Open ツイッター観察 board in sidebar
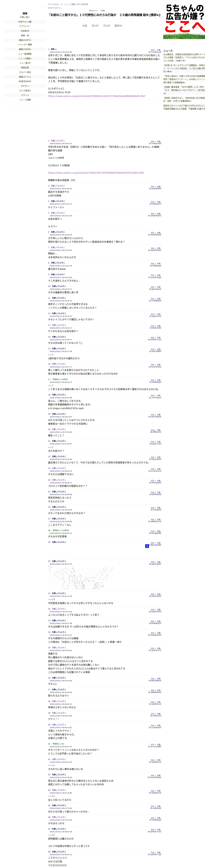The width and height of the screenshot is (205, 868). [x=25, y=44]
